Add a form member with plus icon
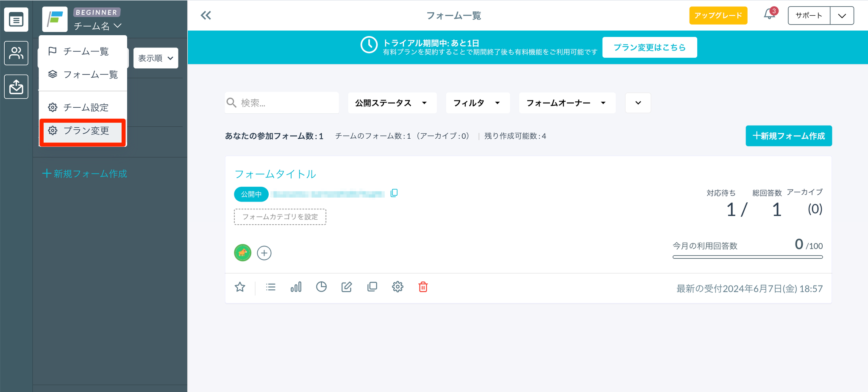The width and height of the screenshot is (868, 392). (264, 253)
